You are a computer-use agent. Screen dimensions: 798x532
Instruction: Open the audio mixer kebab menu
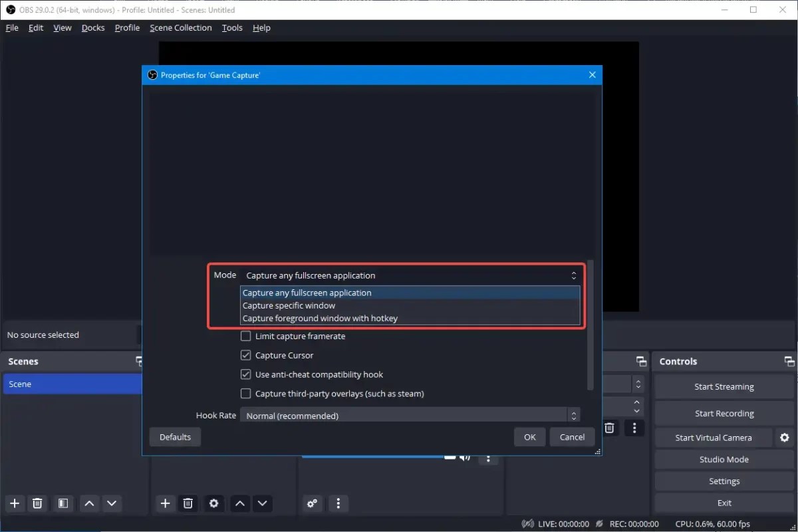click(x=338, y=503)
